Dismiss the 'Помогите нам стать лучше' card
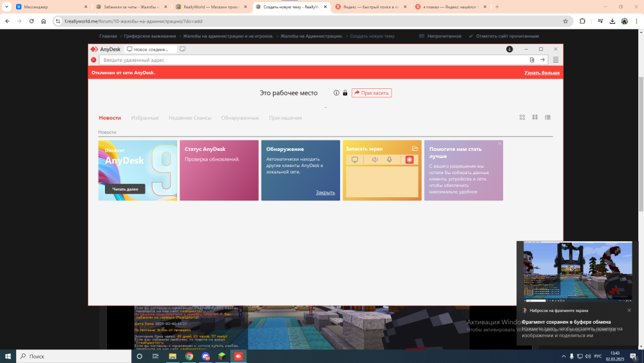The image size is (644, 363). pos(500,144)
